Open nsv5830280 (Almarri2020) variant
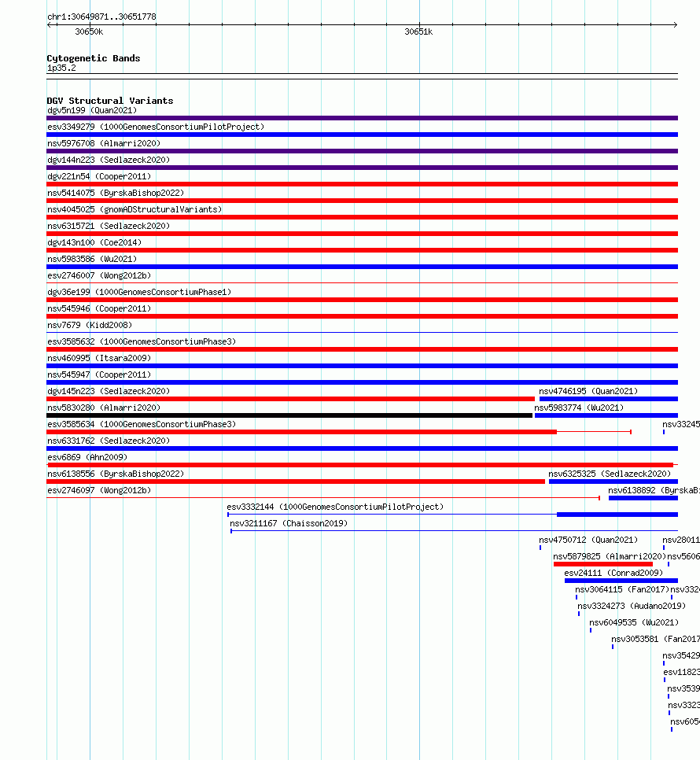Screen dimensions: 700x760 pos(104,408)
